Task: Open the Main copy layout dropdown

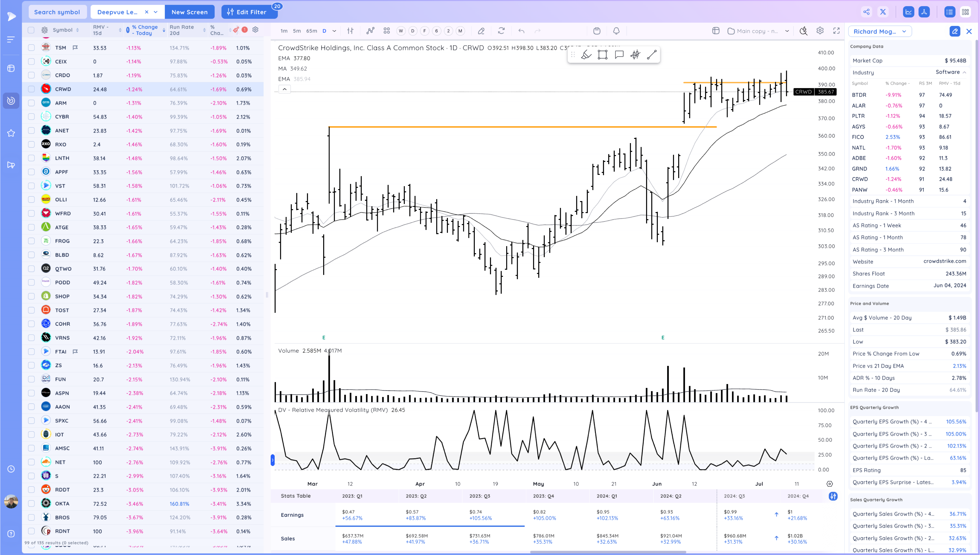Action: (x=787, y=31)
